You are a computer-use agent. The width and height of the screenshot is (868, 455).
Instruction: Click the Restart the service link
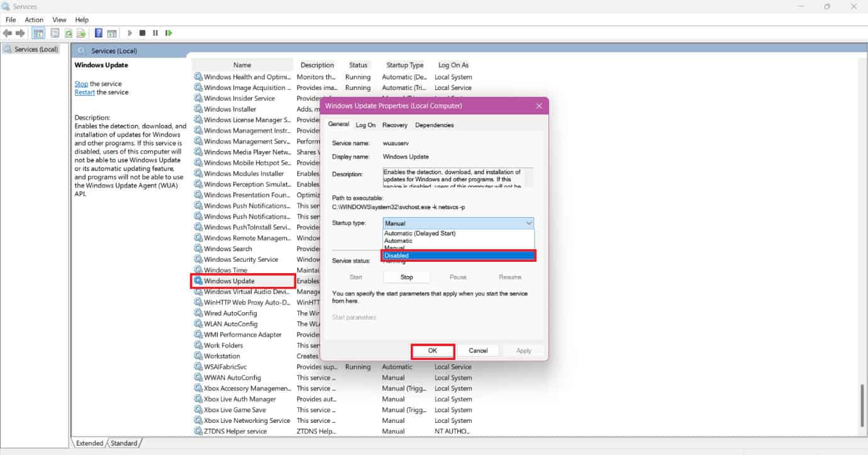pos(85,92)
